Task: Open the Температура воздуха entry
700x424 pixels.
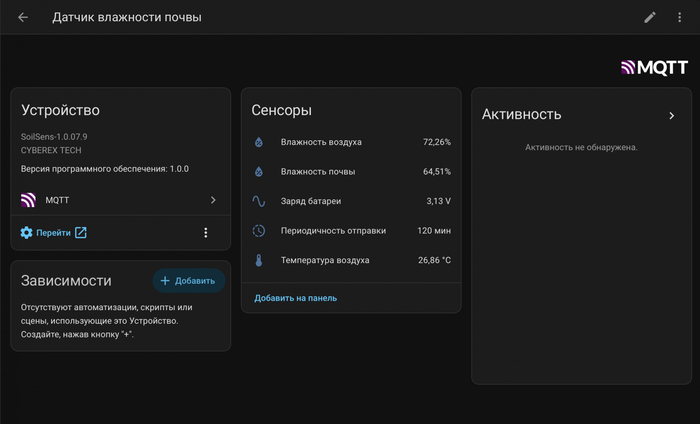Action: click(x=351, y=260)
